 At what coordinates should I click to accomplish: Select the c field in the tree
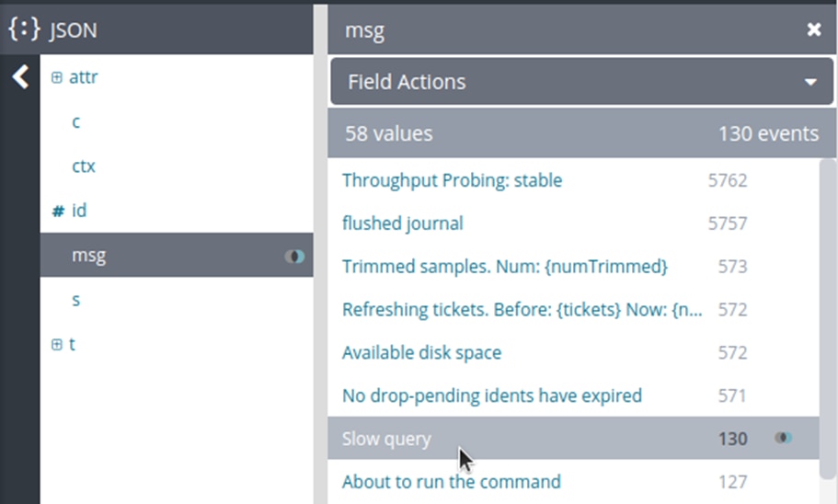click(76, 121)
